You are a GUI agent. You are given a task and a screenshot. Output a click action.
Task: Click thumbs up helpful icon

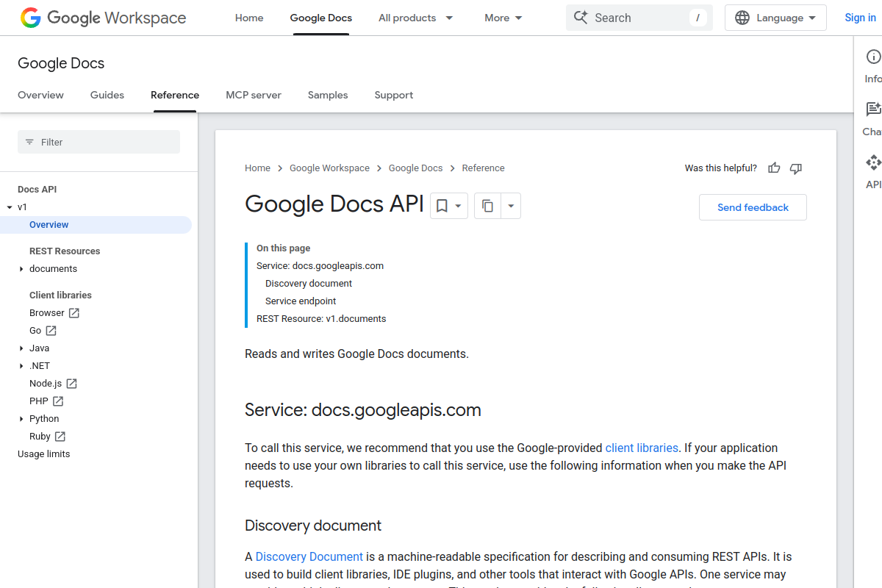point(774,168)
